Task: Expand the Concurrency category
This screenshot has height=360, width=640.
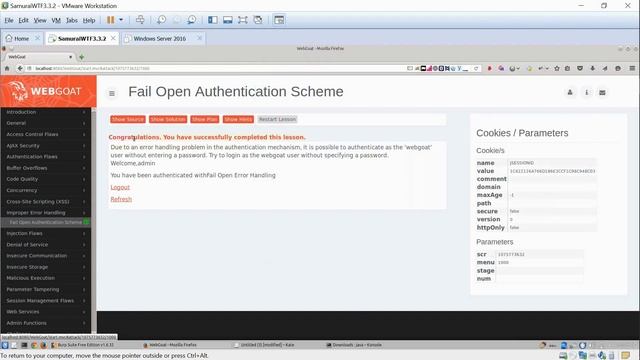Action: 46,190
